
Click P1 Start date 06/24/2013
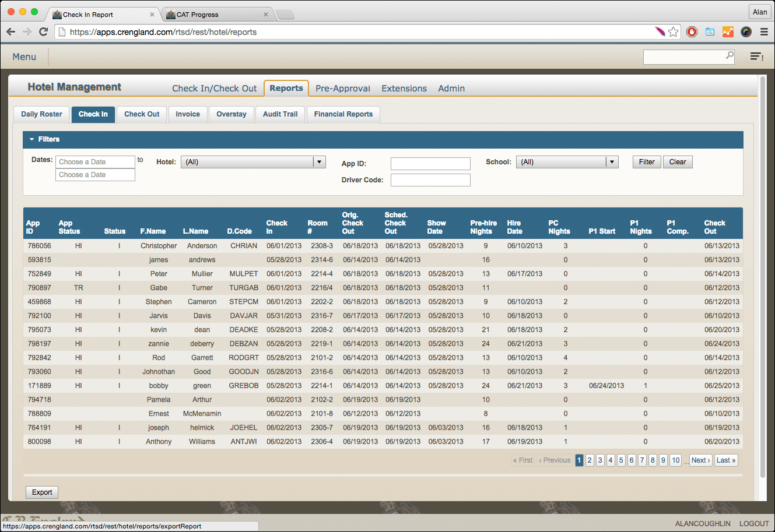pyautogui.click(x=606, y=386)
